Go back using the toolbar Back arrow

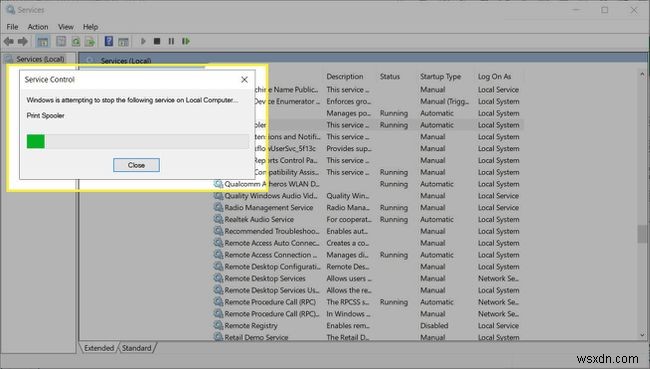pos(8,41)
